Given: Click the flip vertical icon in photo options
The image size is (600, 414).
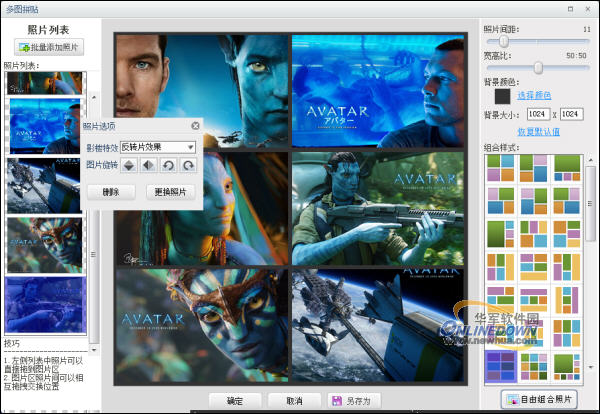Looking at the screenshot, I should [130, 165].
